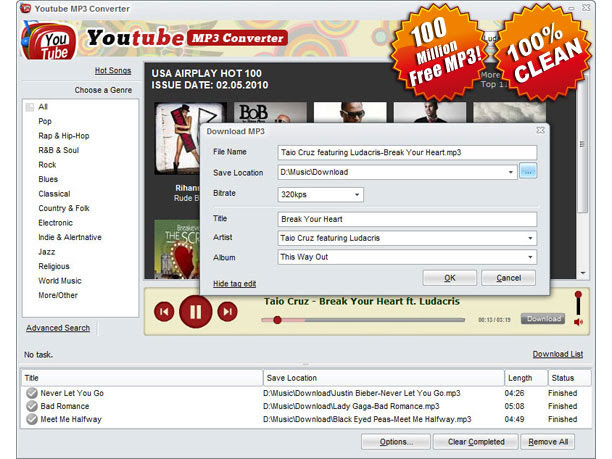Click the scroll down arrow of chart list
Viewport: 612px width, 459px height.
point(583,273)
